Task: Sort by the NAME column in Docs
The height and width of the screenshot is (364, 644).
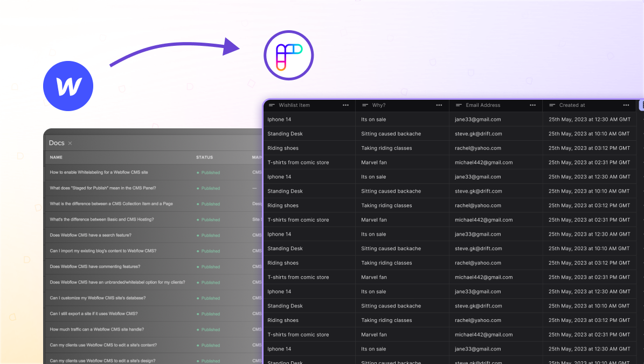Action: [56, 157]
